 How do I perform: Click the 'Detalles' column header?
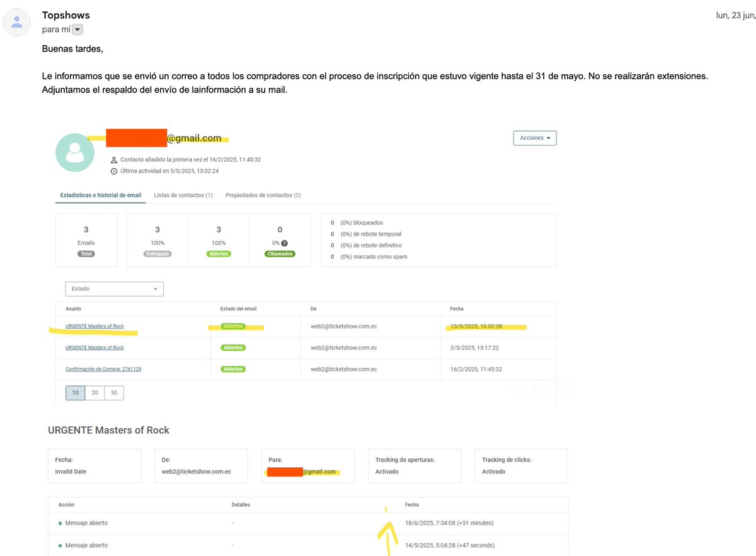point(241,505)
